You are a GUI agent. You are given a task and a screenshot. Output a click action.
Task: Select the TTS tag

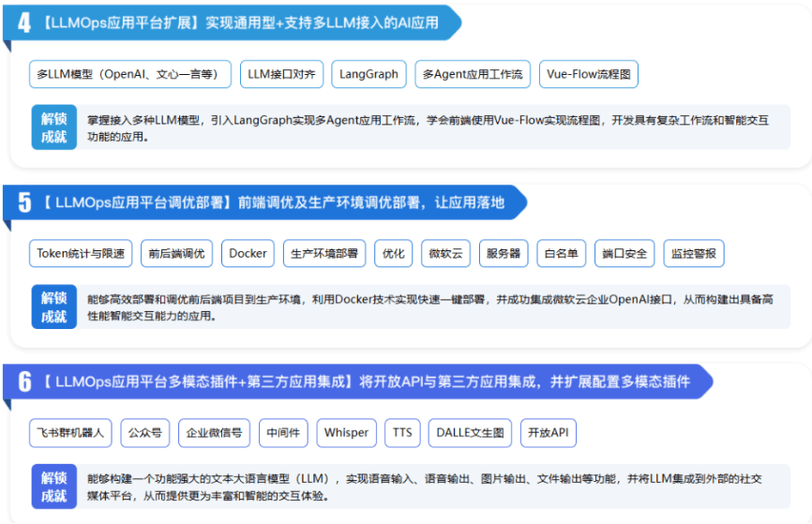(402, 432)
